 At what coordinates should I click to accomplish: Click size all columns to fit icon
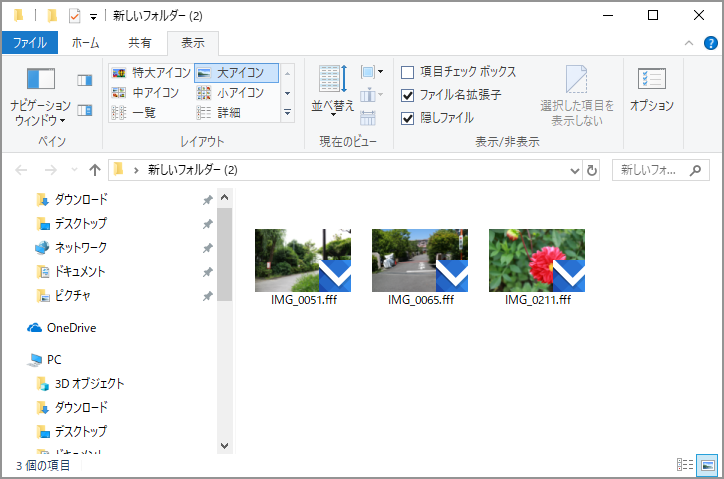click(x=368, y=118)
